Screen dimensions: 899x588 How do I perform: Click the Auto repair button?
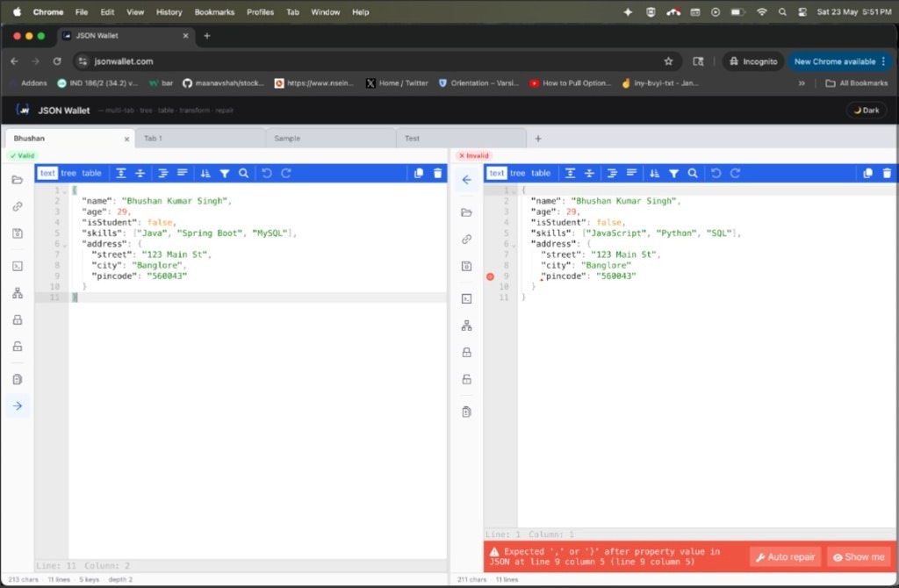click(x=785, y=556)
